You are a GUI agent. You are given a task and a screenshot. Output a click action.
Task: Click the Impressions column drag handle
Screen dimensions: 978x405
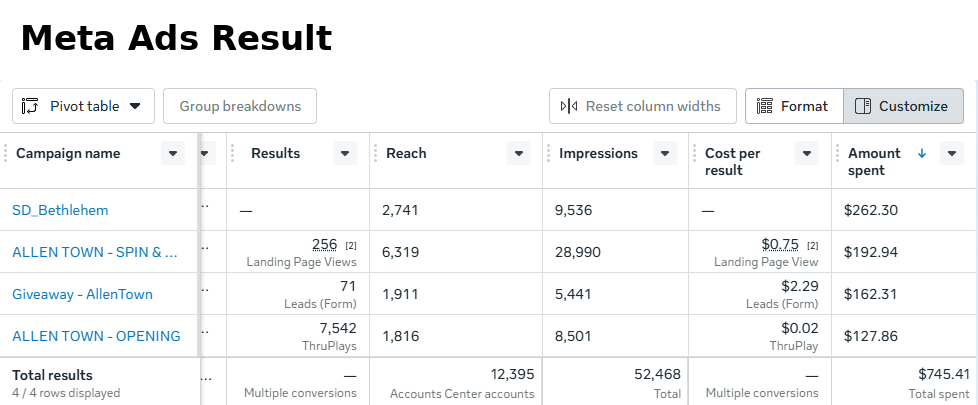[x=549, y=154]
